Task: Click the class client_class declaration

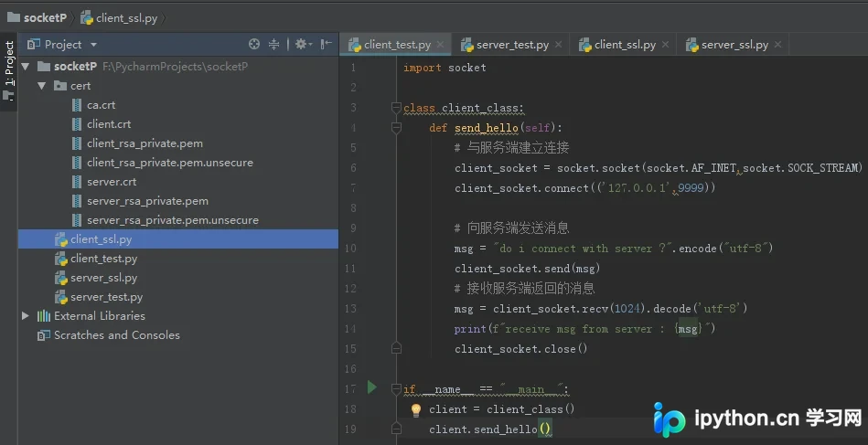Action: click(x=464, y=108)
